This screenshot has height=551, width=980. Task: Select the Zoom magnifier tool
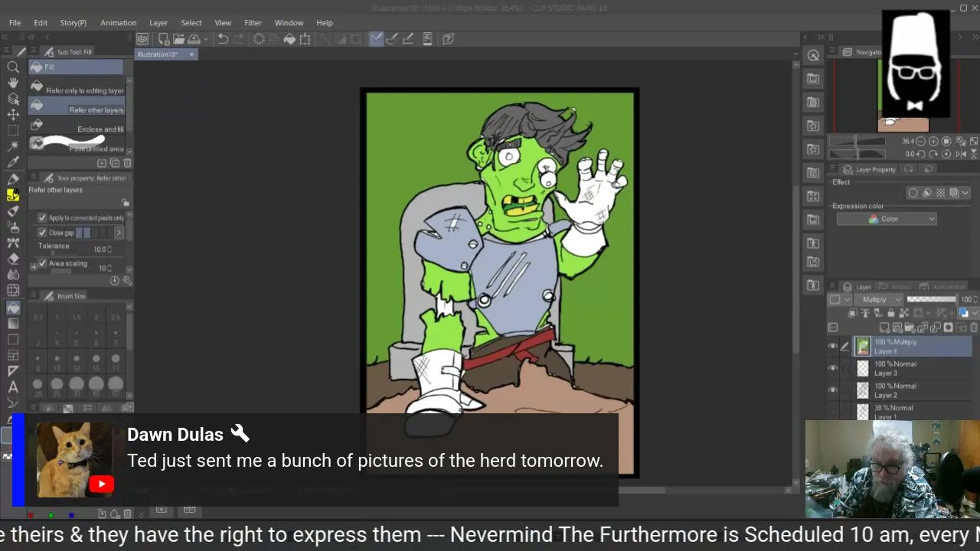(13, 67)
